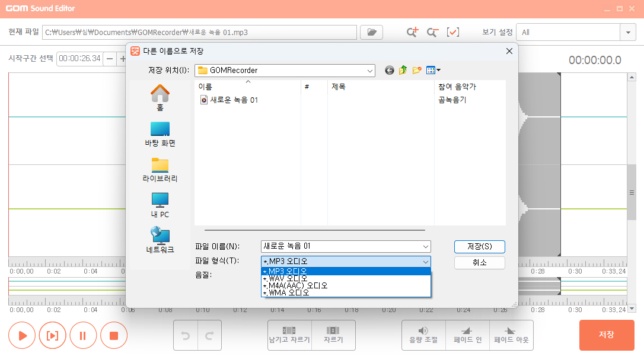
Task: Redo the last edit
Action: [209, 335]
